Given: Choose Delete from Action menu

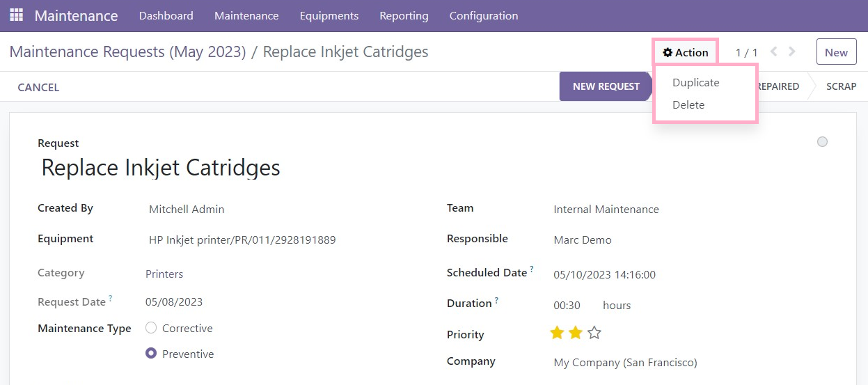Looking at the screenshot, I should point(688,104).
